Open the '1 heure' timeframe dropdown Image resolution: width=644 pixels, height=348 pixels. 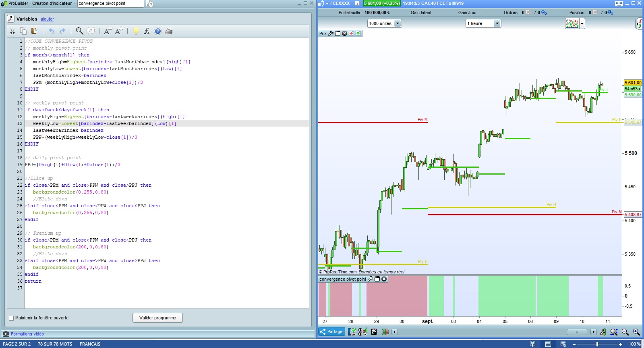483,23
